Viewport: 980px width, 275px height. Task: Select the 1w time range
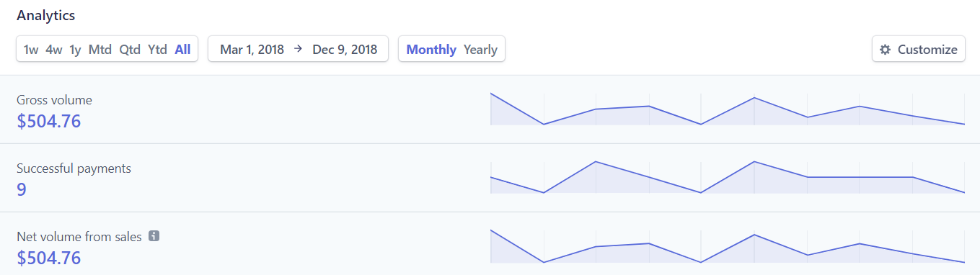31,50
